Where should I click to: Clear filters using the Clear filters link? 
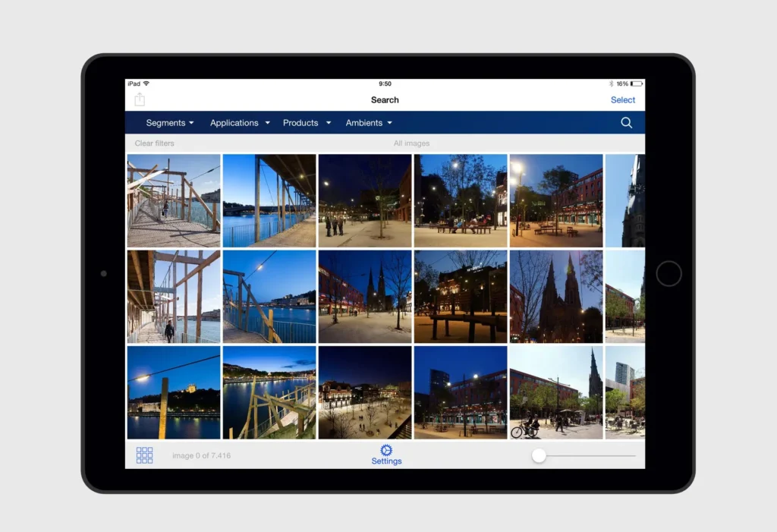click(154, 143)
